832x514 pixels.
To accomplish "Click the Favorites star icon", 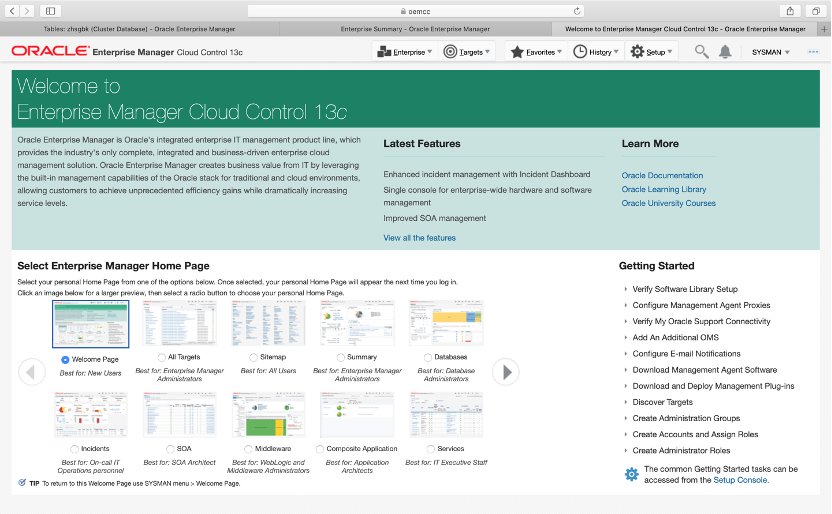I will pyautogui.click(x=517, y=51).
